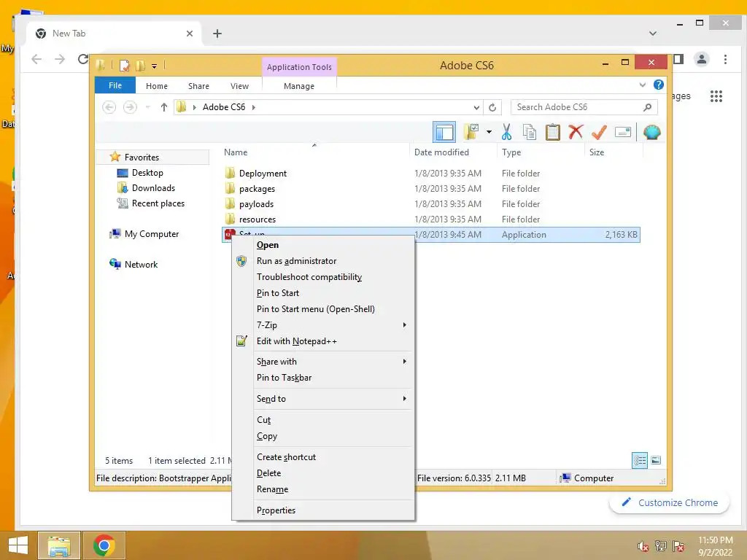This screenshot has height=560, width=747.
Task: Choose Run as administrator
Action: [323, 261]
